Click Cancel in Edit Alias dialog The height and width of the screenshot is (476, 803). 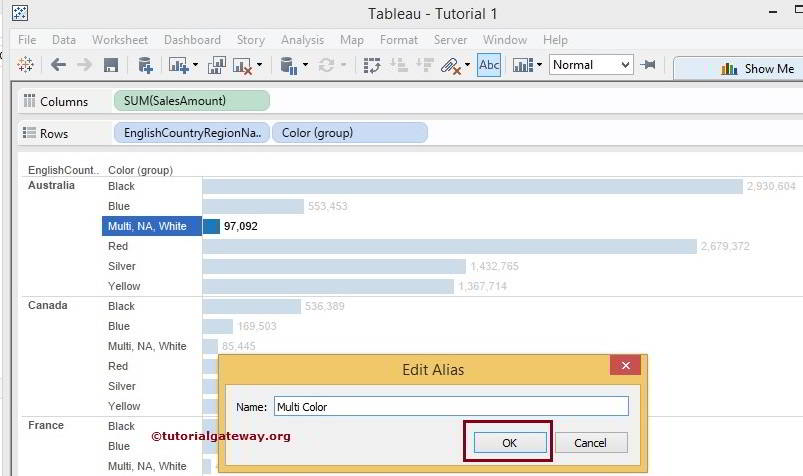coord(590,443)
